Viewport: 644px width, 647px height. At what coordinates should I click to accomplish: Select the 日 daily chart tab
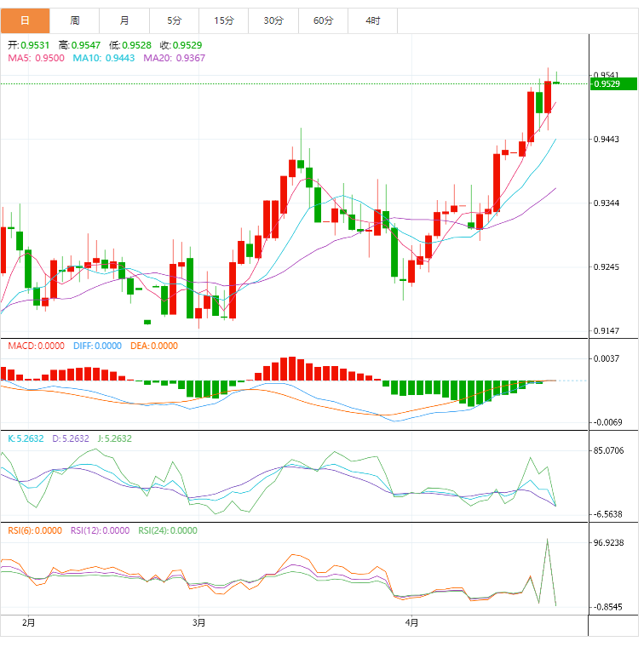pos(25,20)
